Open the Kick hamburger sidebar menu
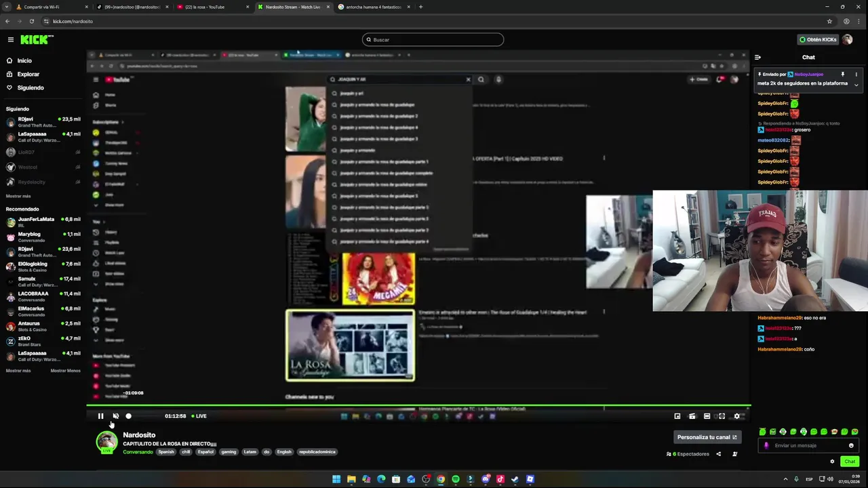The width and height of the screenshot is (868, 488). click(x=10, y=39)
